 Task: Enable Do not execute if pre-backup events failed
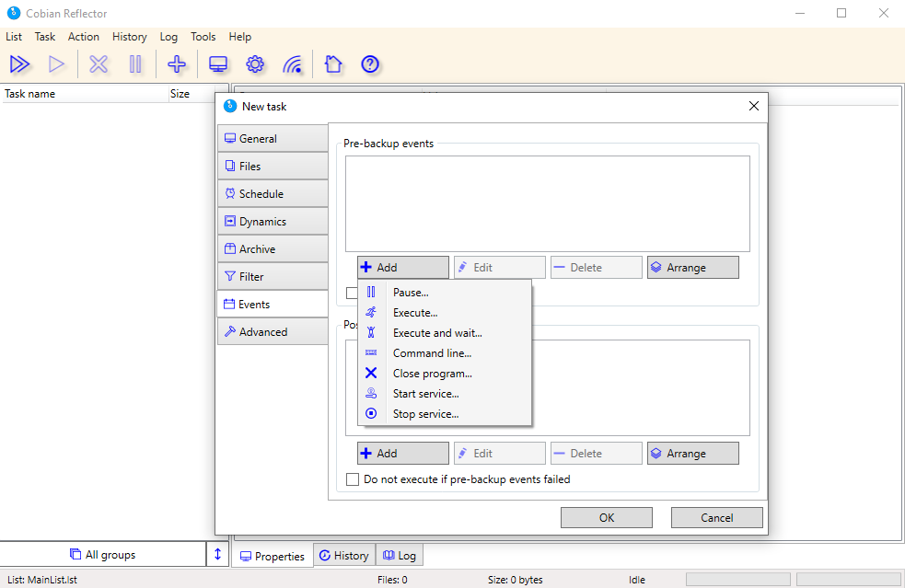[352, 478]
